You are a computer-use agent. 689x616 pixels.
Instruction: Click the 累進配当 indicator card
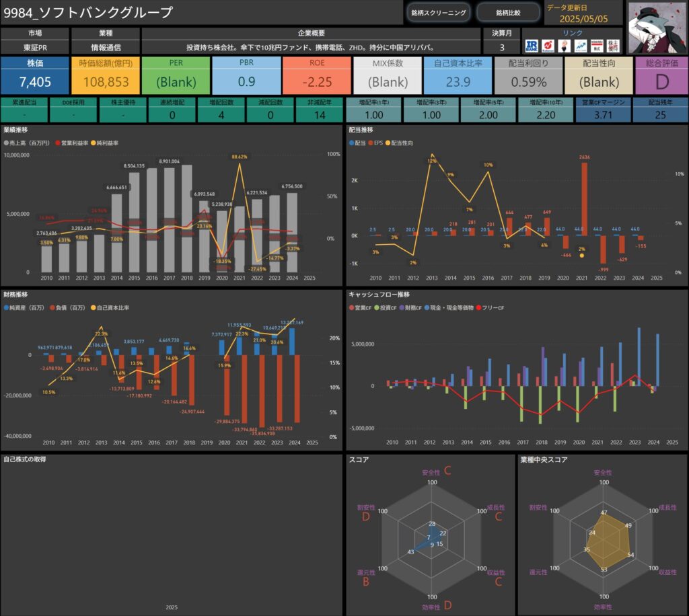click(24, 110)
